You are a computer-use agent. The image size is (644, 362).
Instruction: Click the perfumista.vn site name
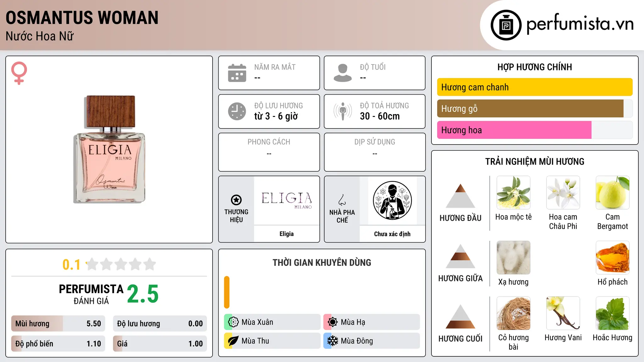(580, 24)
